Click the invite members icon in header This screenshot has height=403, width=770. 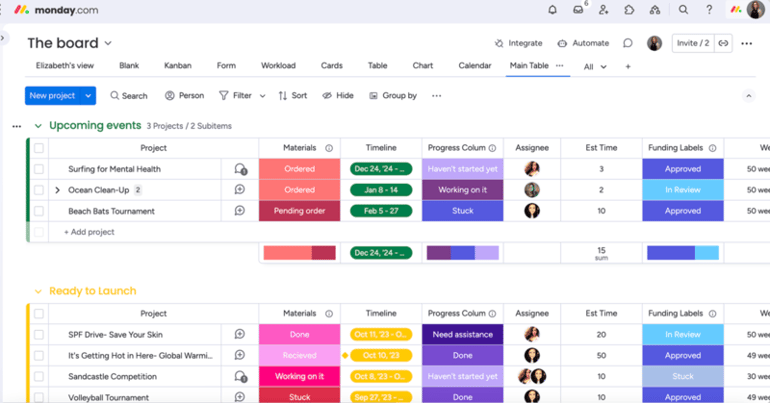point(603,10)
